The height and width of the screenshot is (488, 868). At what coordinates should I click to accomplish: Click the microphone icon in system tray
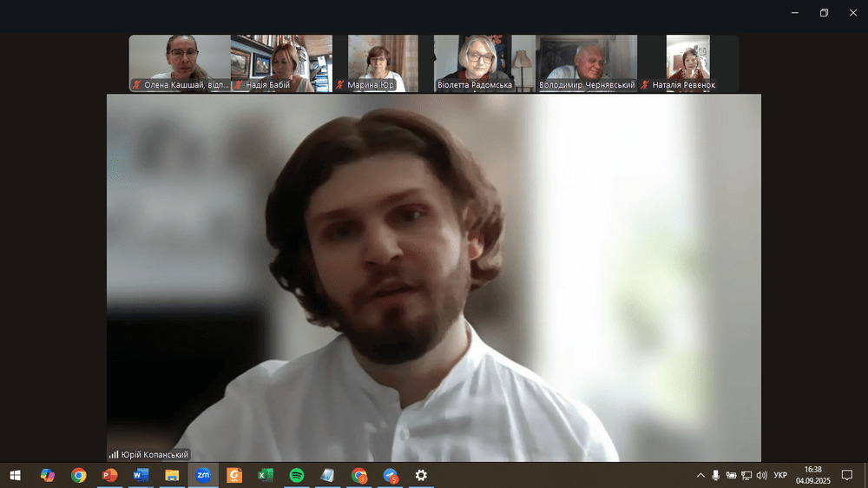click(x=716, y=475)
